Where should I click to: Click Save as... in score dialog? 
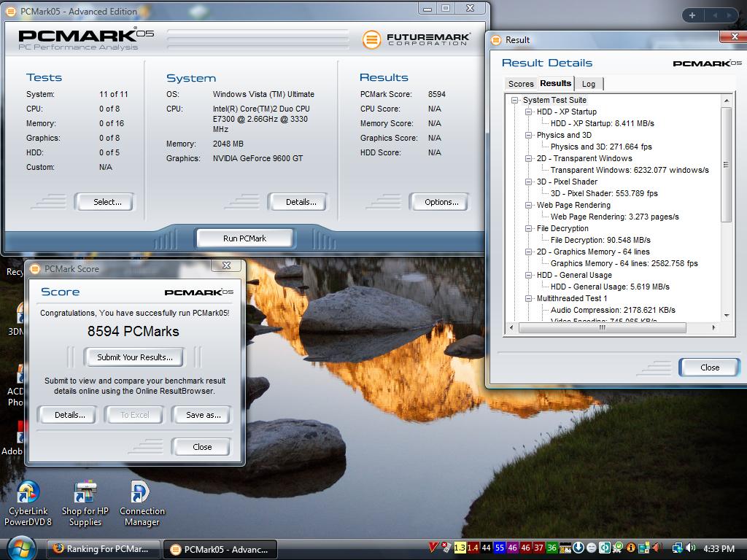coord(201,415)
